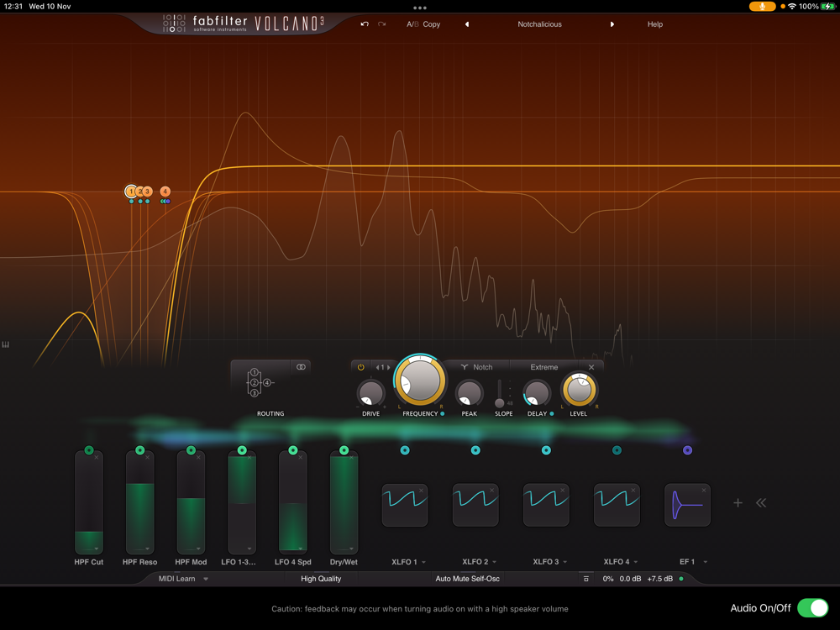Viewport: 840px width, 630px height.
Task: Open the XLFO 2 name dropdown
Action: click(x=495, y=562)
